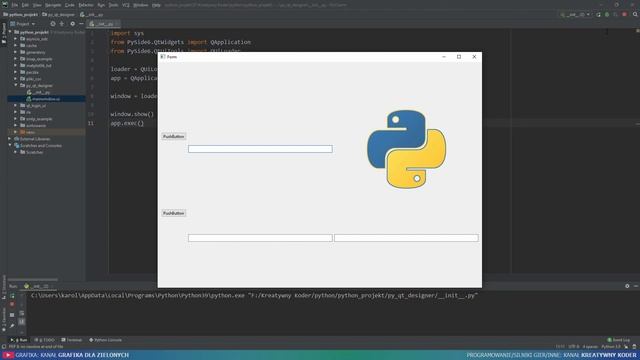Click the red Stop icon in Run panel
The width and height of the screenshot is (640, 360).
[12, 304]
